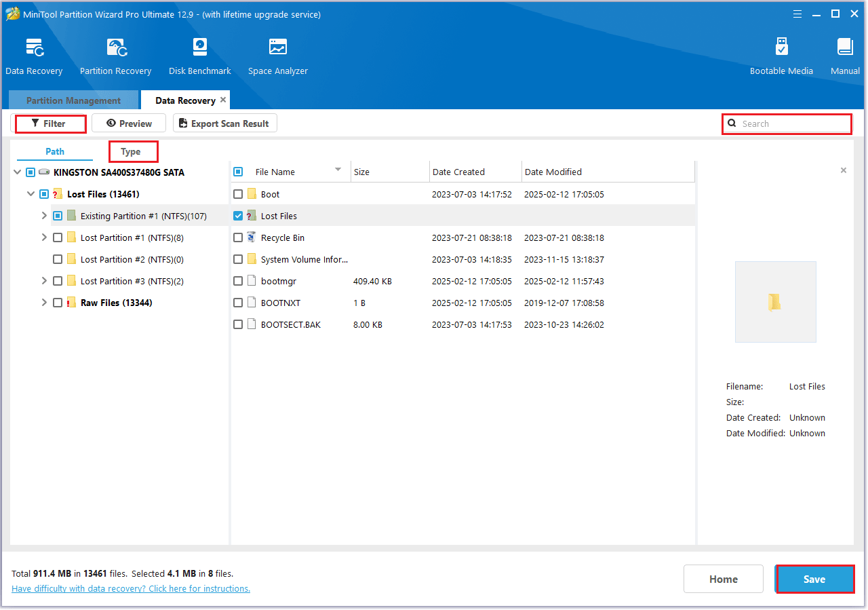This screenshot has width=868, height=610.
Task: Click Export Scan Result button
Action: pos(225,123)
